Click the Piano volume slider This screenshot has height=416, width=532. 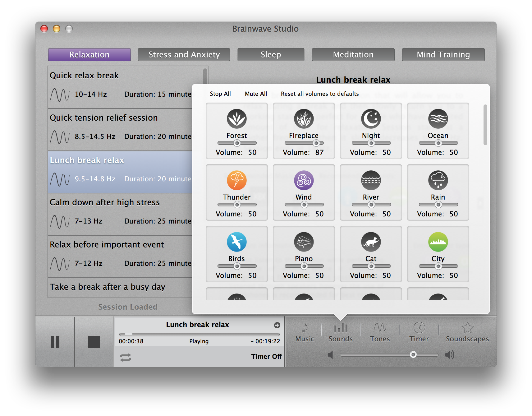click(x=304, y=266)
